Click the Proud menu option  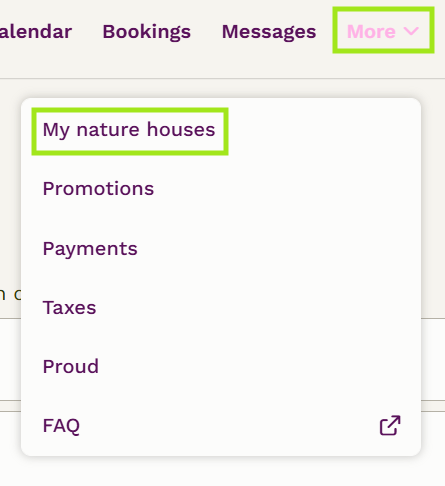tap(71, 366)
